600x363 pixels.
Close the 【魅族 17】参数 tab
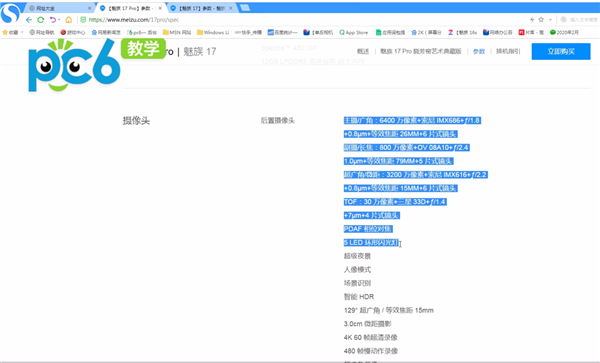point(230,8)
